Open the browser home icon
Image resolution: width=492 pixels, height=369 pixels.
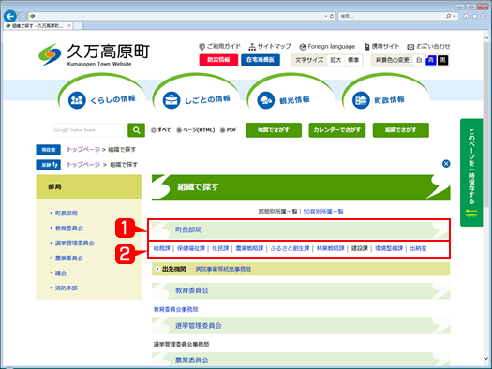(466, 16)
